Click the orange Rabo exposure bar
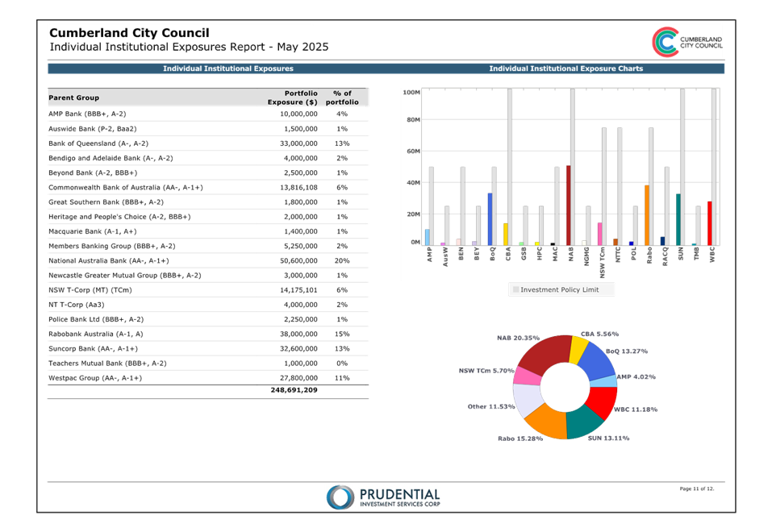Screen dimensions: 772x532 [x=647, y=215]
